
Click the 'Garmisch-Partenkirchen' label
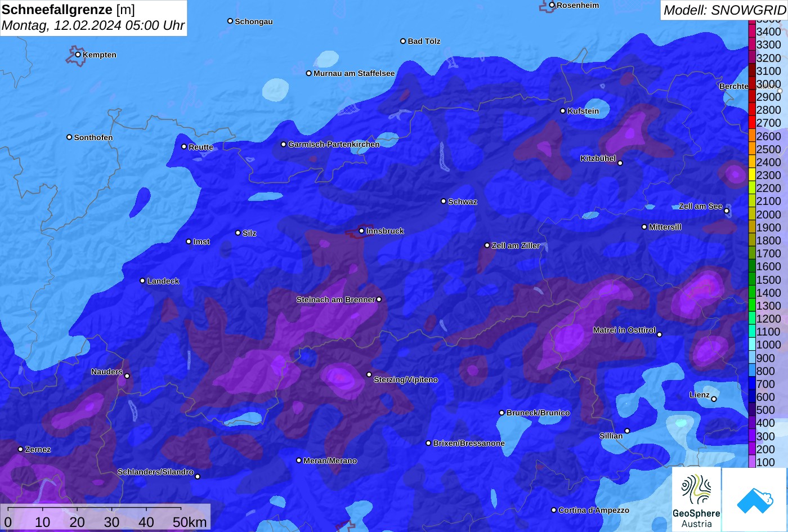pos(334,145)
